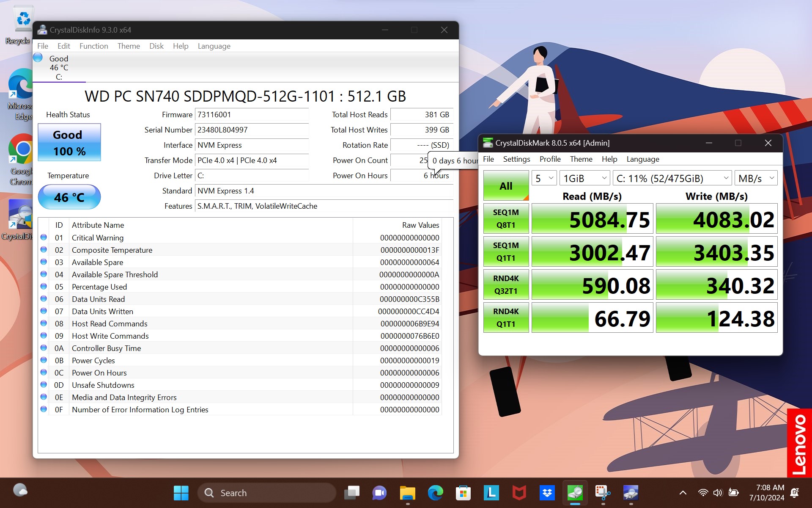
Task: Click the Serial Number field 23480L804997
Action: pyautogui.click(x=252, y=130)
